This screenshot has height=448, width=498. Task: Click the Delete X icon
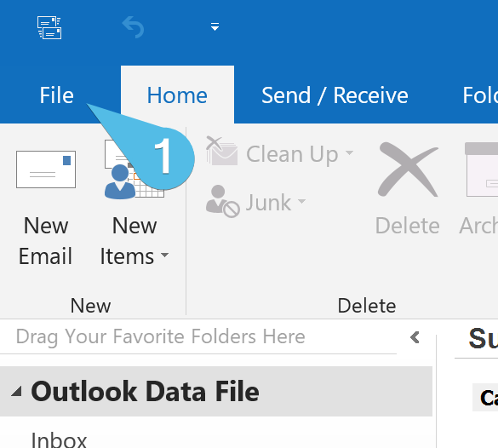click(x=408, y=169)
